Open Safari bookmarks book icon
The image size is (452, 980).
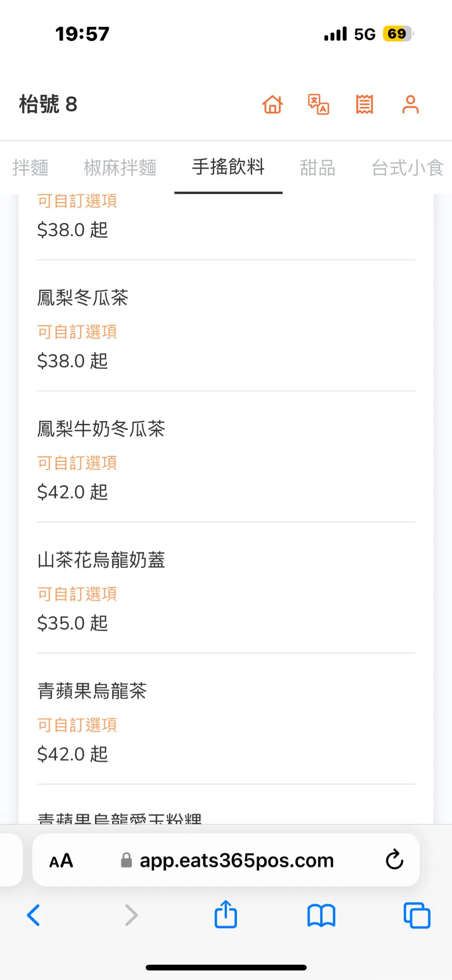coord(321,915)
